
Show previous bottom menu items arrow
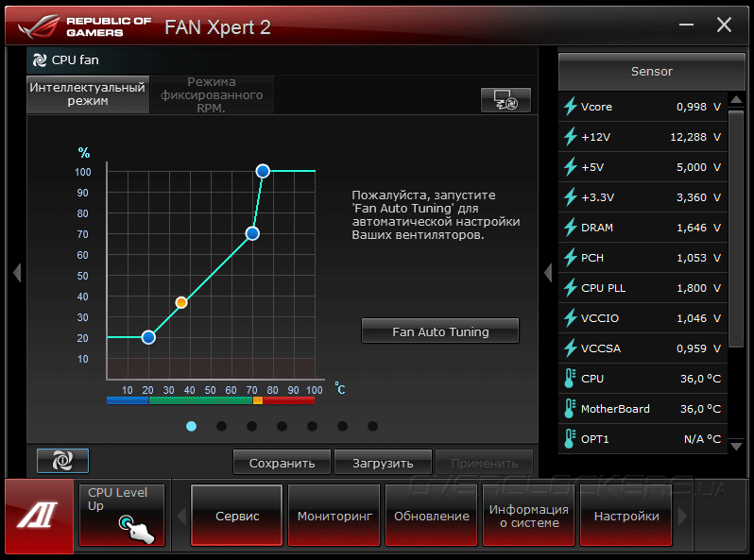(x=181, y=517)
